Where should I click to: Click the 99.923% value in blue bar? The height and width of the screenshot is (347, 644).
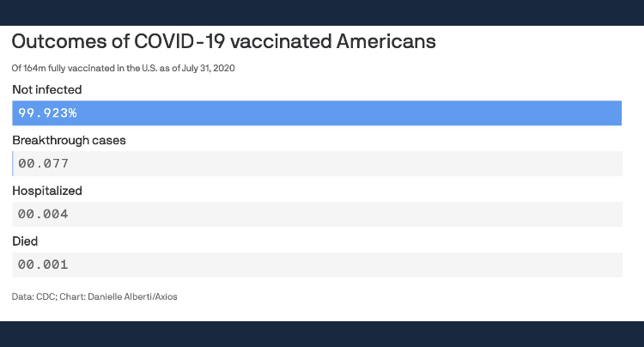point(48,113)
